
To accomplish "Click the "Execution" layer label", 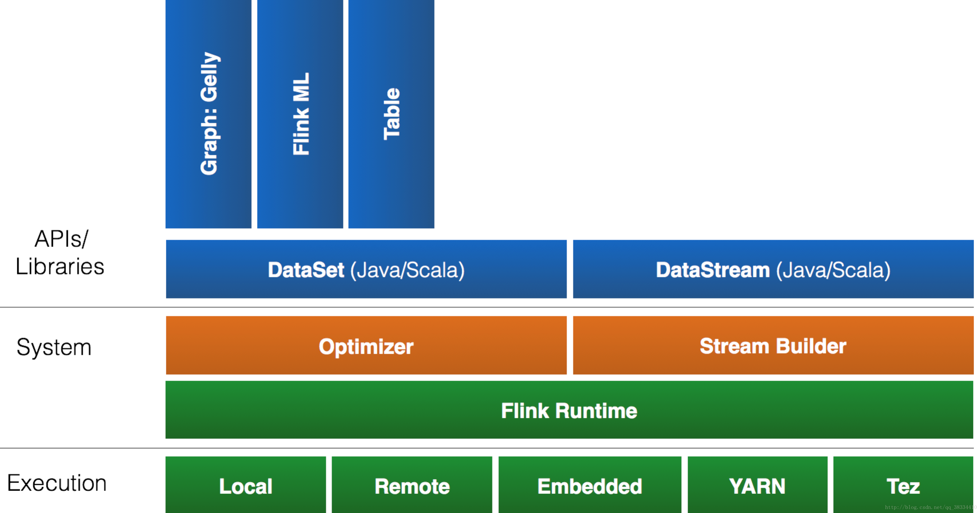I will (57, 483).
